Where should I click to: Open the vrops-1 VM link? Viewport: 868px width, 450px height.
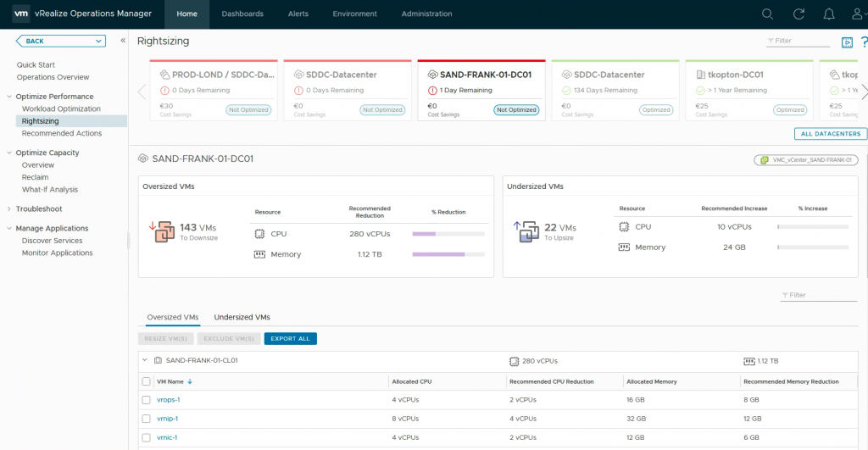[169, 400]
